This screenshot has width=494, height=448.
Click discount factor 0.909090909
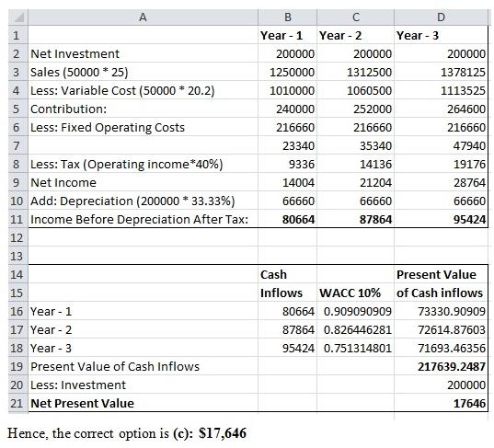point(355,311)
